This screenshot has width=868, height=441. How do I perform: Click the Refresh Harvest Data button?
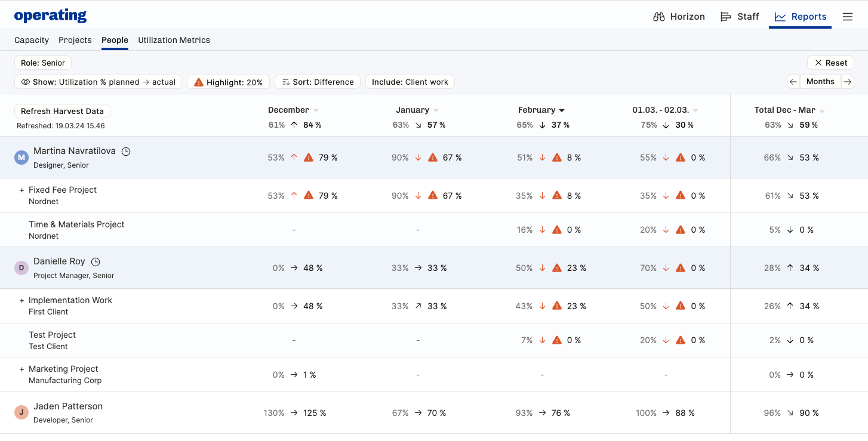click(x=62, y=111)
